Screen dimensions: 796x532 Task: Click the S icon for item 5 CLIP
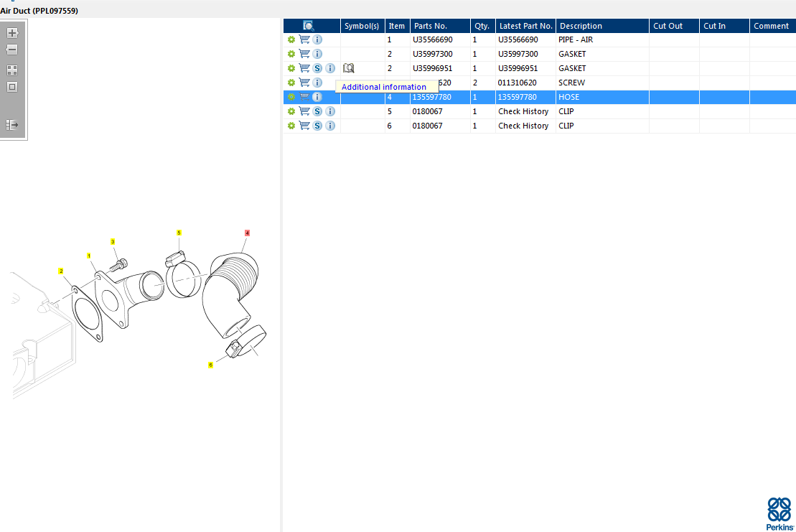(317, 111)
